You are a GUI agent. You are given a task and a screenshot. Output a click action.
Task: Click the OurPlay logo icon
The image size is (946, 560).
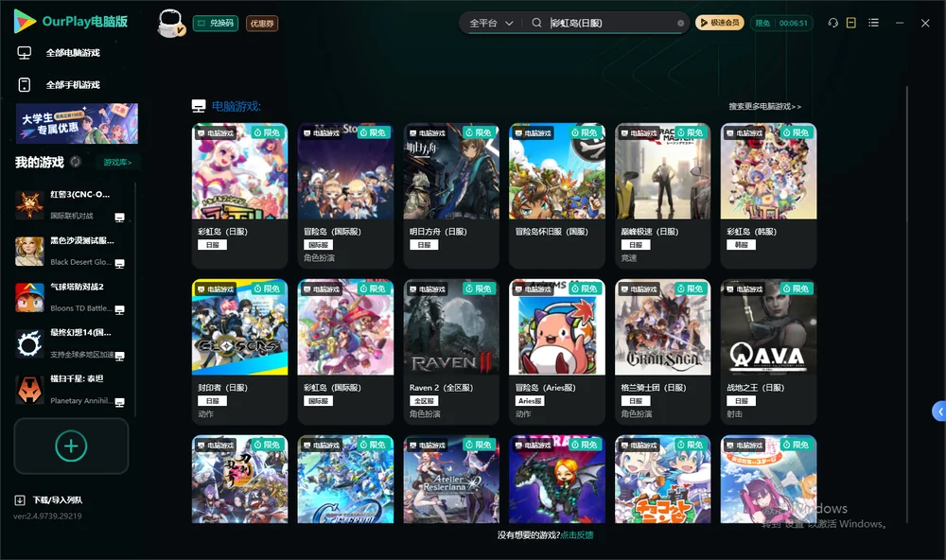25,22
